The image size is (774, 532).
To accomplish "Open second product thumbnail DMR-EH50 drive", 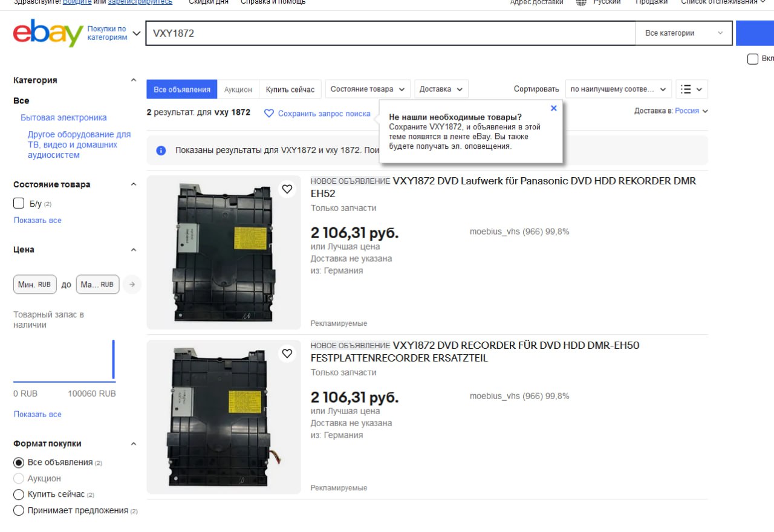I will [224, 417].
